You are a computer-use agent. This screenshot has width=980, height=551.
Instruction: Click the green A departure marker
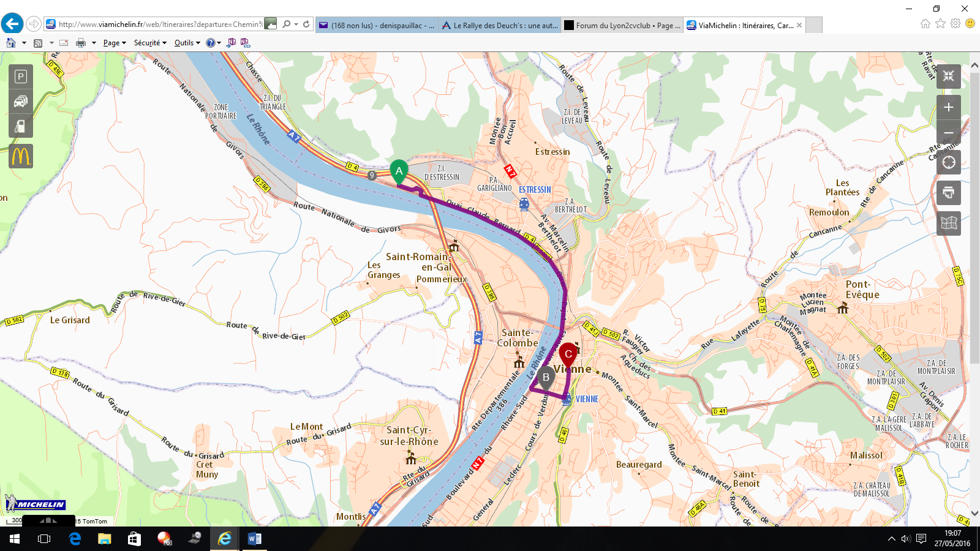399,171
